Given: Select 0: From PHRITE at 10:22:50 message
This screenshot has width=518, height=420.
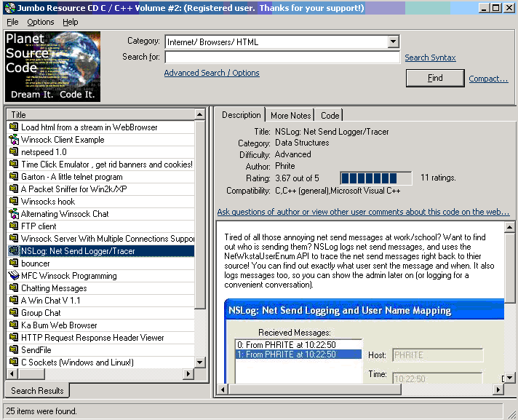Looking at the screenshot, I should tap(298, 344).
